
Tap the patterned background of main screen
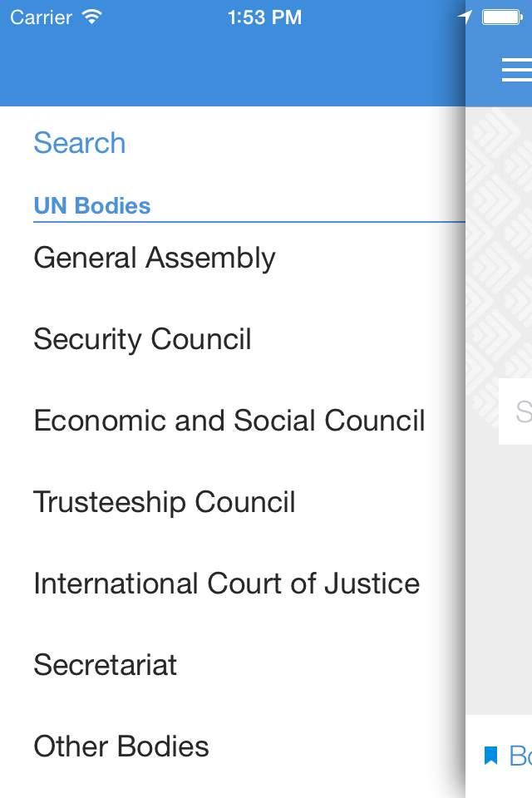499,249
